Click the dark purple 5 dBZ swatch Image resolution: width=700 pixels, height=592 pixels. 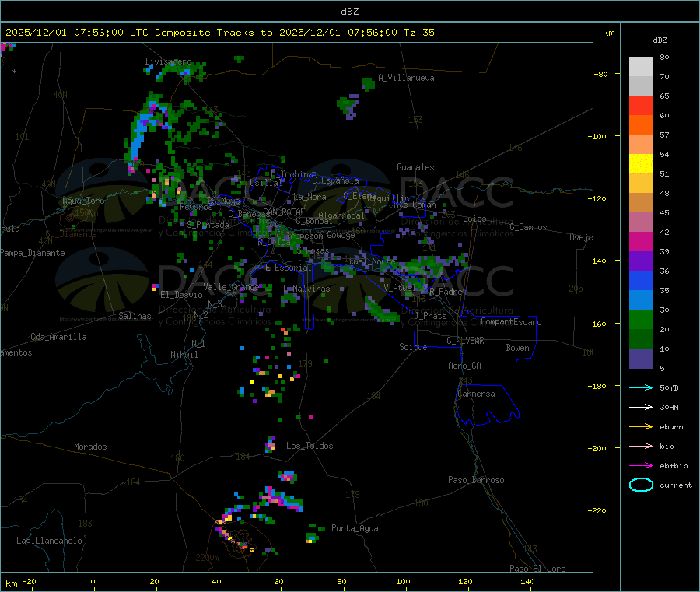pyautogui.click(x=641, y=359)
